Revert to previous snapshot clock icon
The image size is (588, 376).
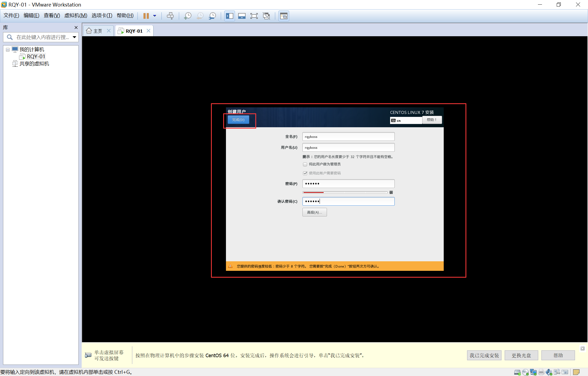pos(200,16)
